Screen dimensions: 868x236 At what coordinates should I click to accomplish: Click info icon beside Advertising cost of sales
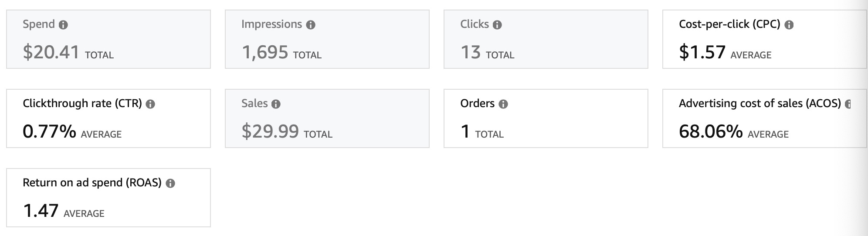point(848,104)
